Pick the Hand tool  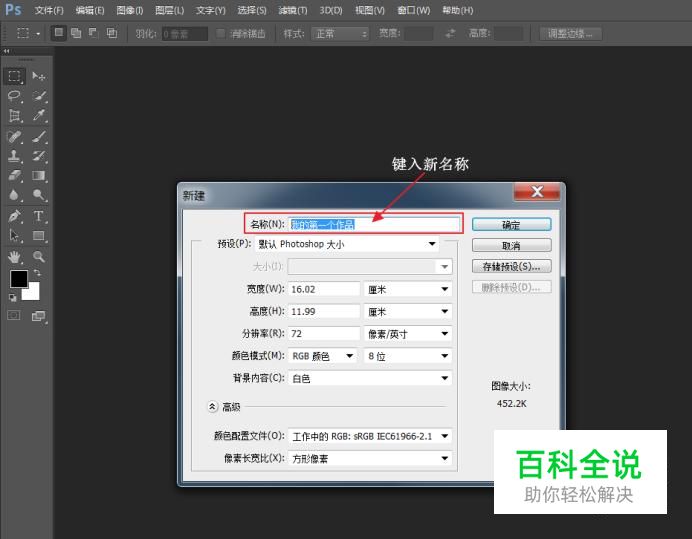click(14, 256)
